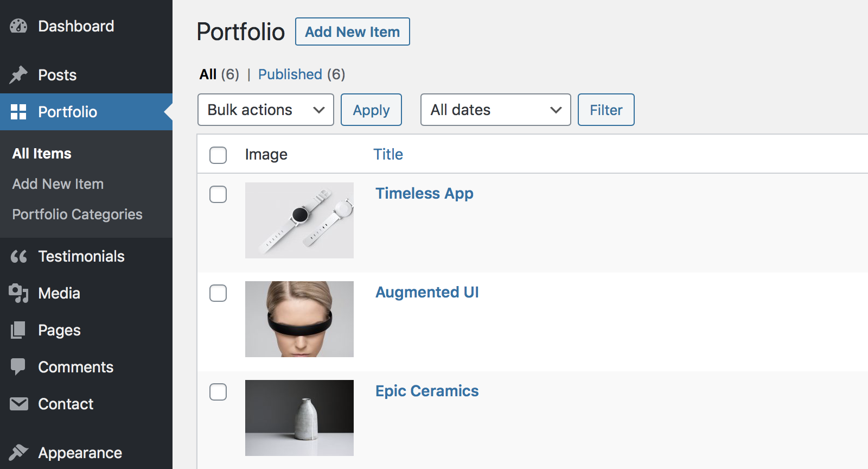Screen dimensions: 868x469
Task: Check the checkbox for Epic Ceramics
Action: [x=218, y=392]
